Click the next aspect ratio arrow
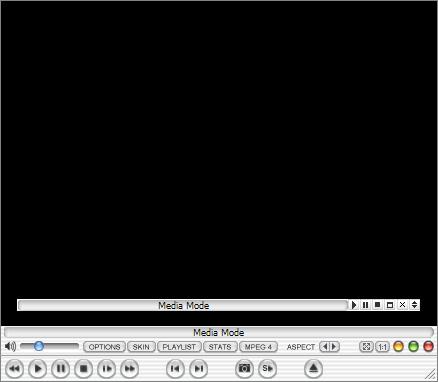This screenshot has height=382, width=438. [x=334, y=347]
